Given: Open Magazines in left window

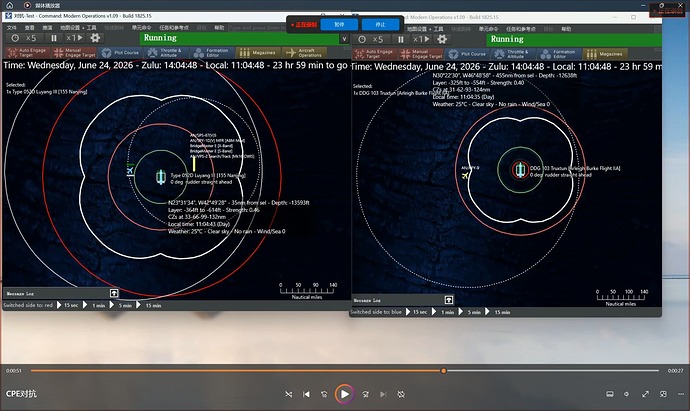Looking at the screenshot, I should [258, 53].
